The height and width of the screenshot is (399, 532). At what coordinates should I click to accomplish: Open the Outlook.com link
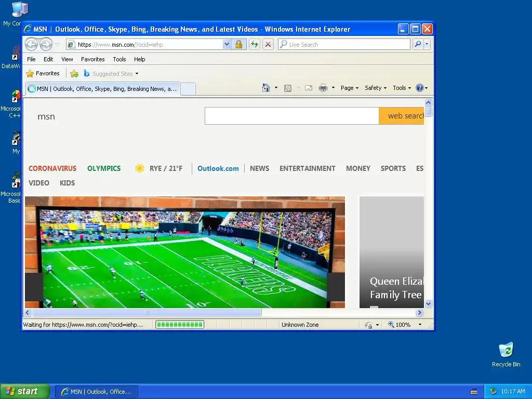coord(218,168)
